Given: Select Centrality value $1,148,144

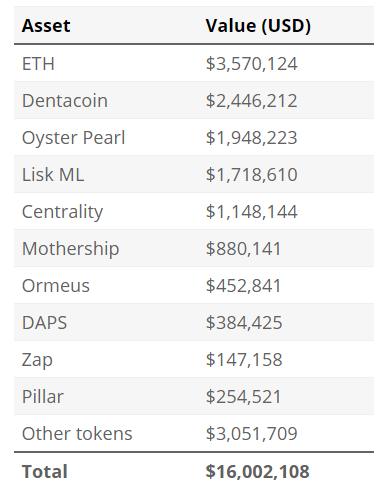Looking at the screenshot, I should 251,212.
